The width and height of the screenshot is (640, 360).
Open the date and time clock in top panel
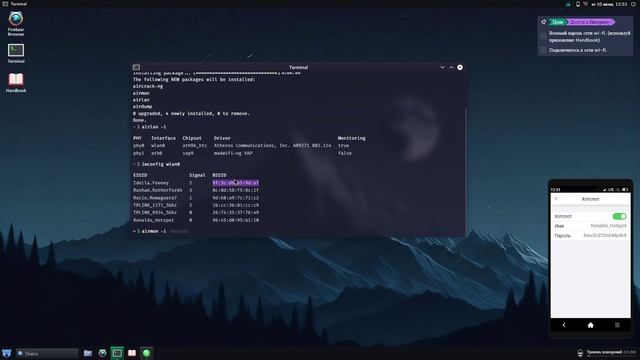coord(609,4)
